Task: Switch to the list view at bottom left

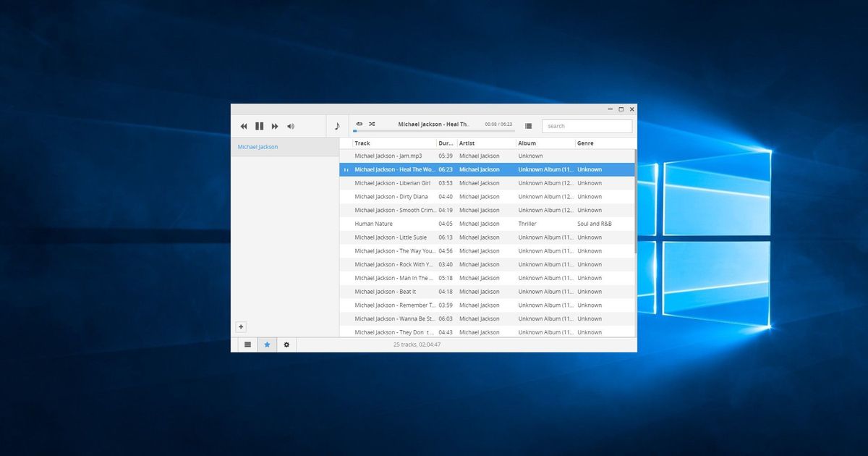Action: pos(247,345)
